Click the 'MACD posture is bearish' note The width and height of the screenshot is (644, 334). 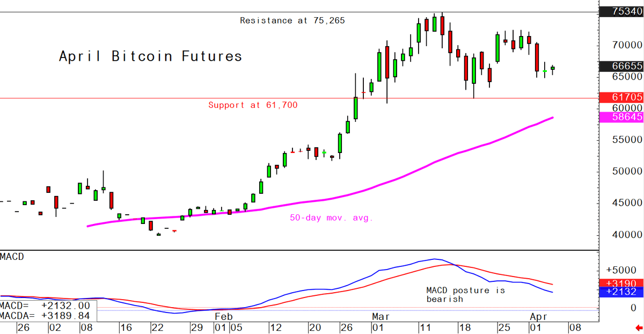[x=466, y=294]
